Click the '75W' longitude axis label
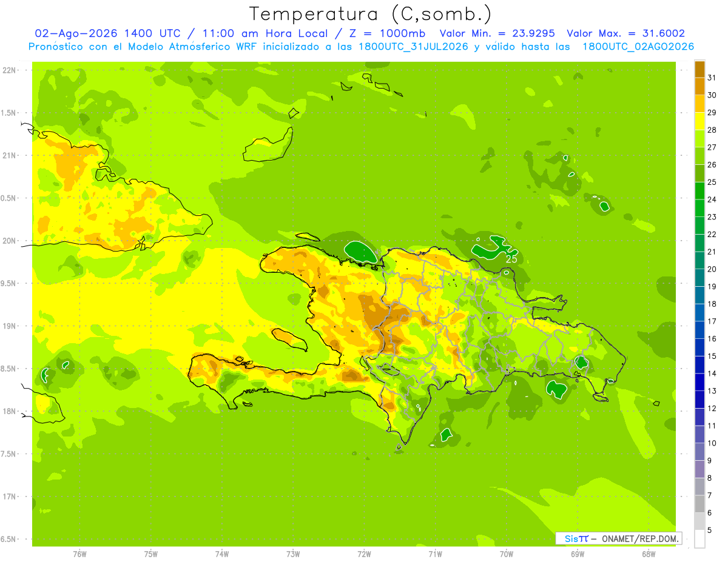 coord(151,555)
